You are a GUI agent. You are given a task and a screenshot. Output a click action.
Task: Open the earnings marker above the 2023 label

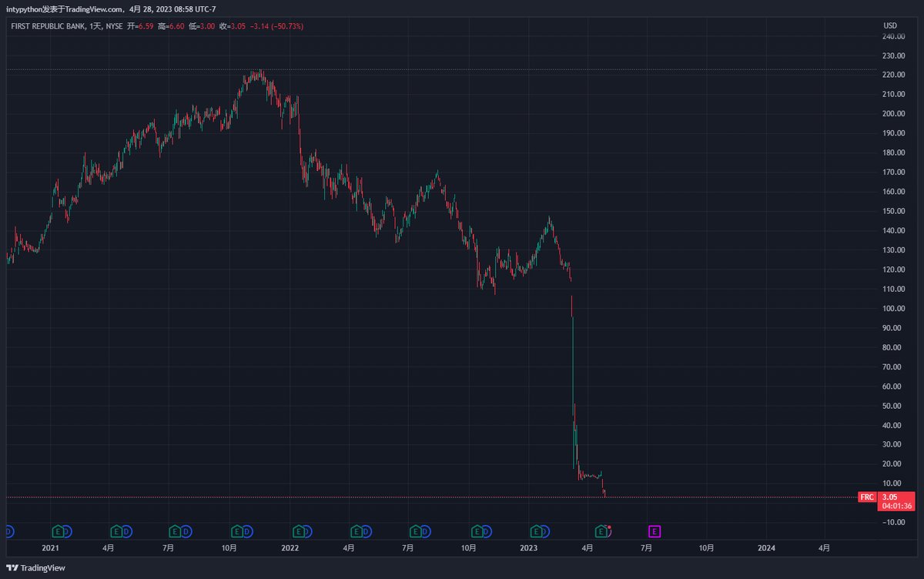click(537, 531)
